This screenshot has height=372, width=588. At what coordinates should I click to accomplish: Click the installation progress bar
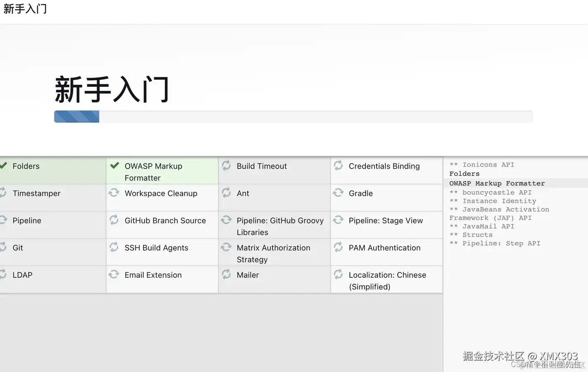click(293, 117)
